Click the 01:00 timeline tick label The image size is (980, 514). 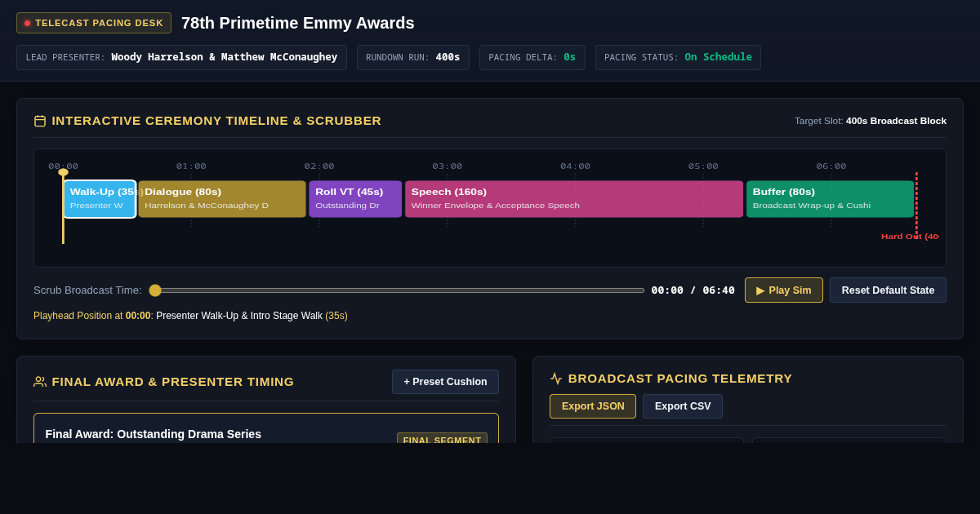191,166
